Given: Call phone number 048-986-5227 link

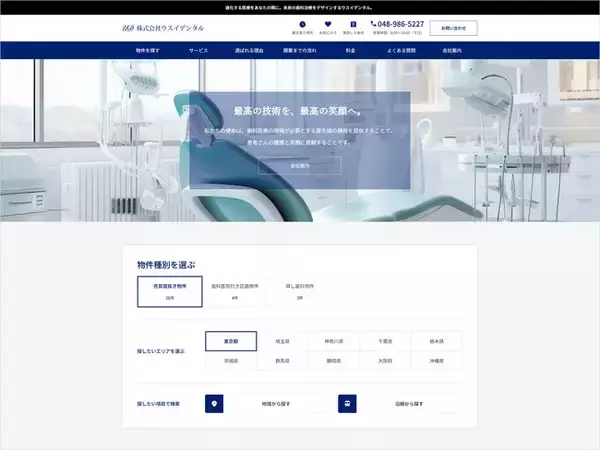Looking at the screenshot, I should tap(397, 24).
